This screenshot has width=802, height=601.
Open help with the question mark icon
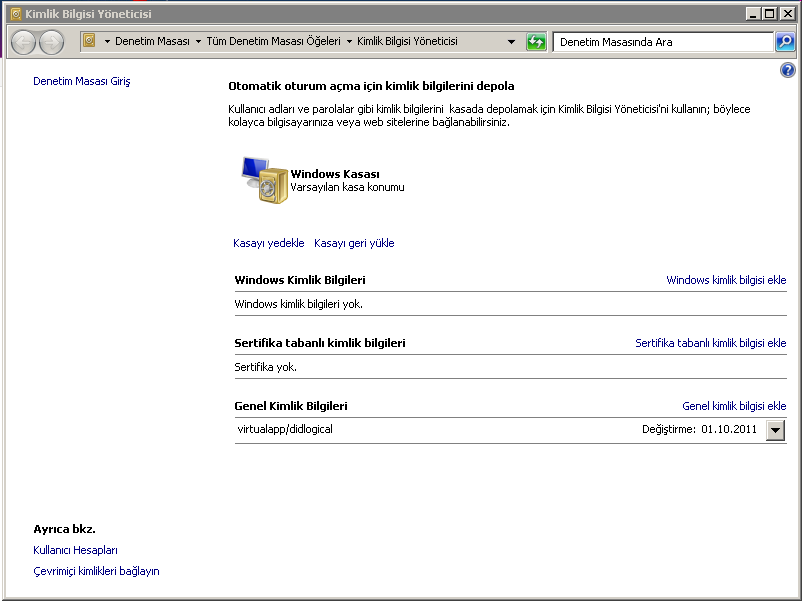(x=788, y=70)
